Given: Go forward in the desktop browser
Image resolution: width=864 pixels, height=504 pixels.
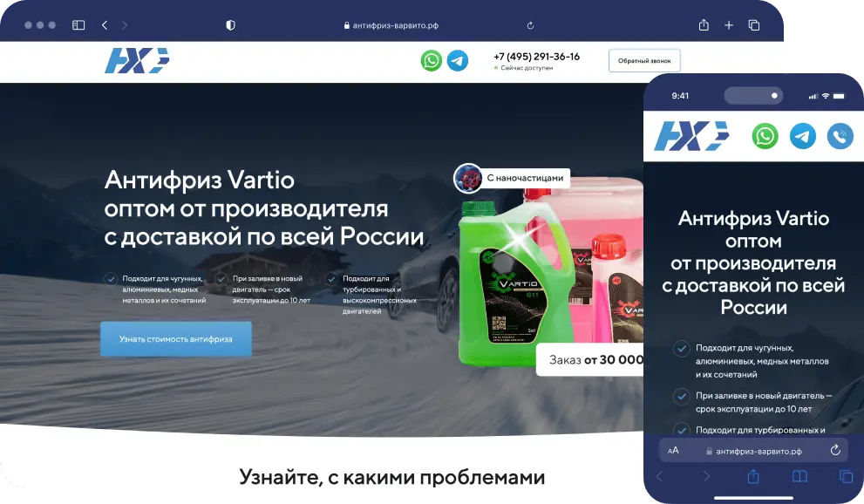Looking at the screenshot, I should [x=124, y=25].
